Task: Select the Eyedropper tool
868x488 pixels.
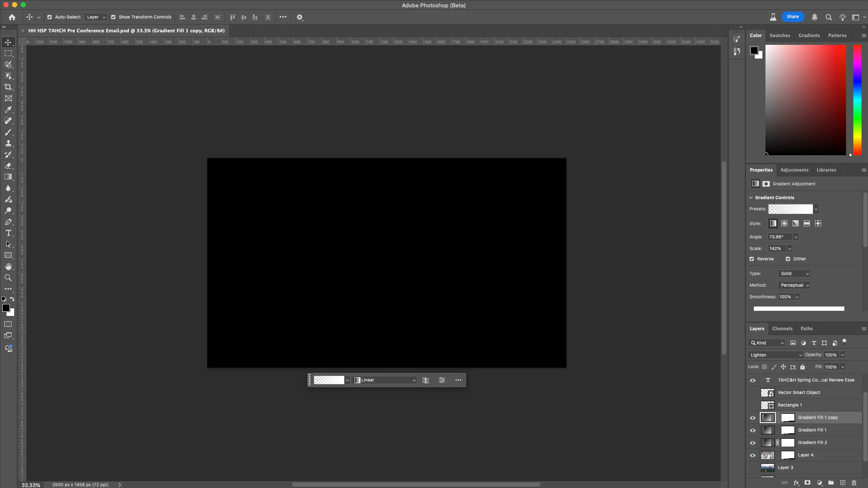Action: click(8, 109)
